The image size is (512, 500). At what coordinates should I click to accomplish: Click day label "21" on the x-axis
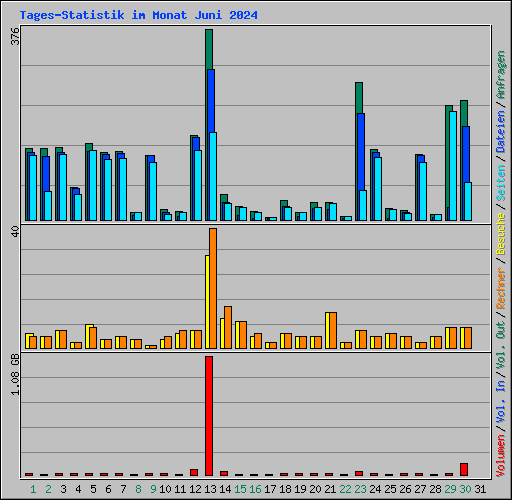tap(330, 489)
